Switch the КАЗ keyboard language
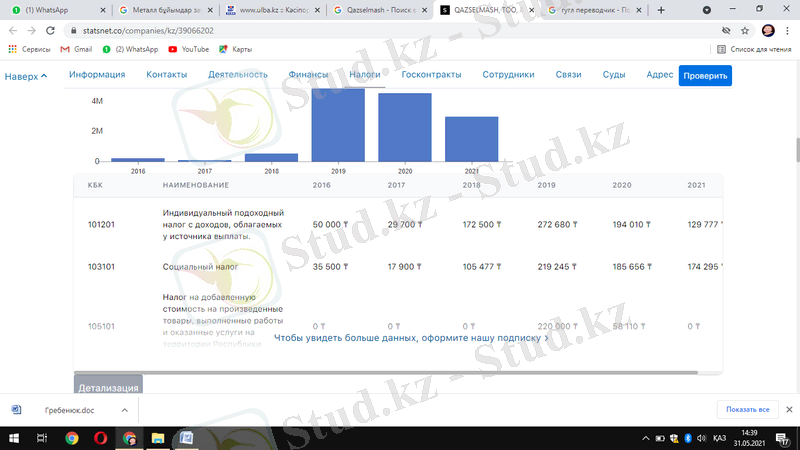The width and height of the screenshot is (800, 450). tap(719, 438)
